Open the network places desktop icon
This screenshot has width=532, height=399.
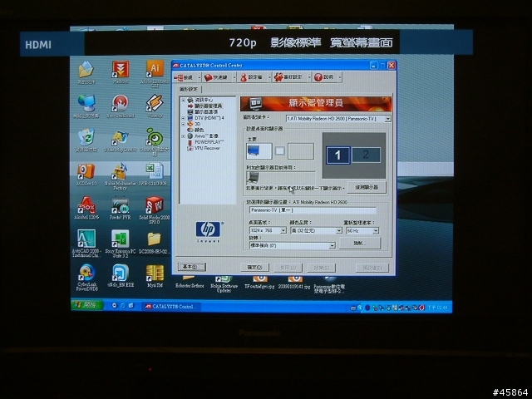click(86, 103)
